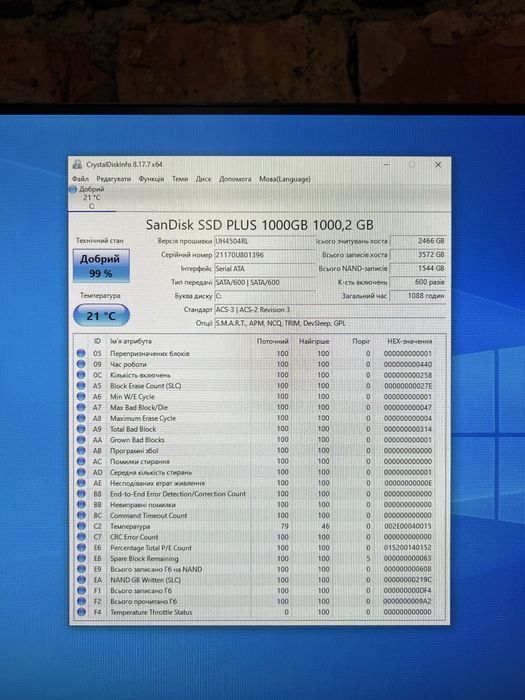This screenshot has height=700, width=525.
Task: Open the Допомога menu
Action: (235, 179)
